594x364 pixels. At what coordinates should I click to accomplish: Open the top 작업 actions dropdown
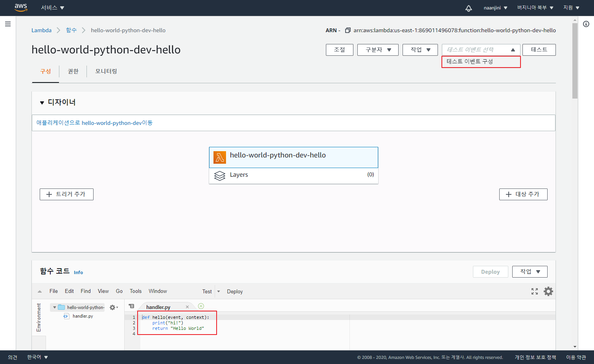420,50
